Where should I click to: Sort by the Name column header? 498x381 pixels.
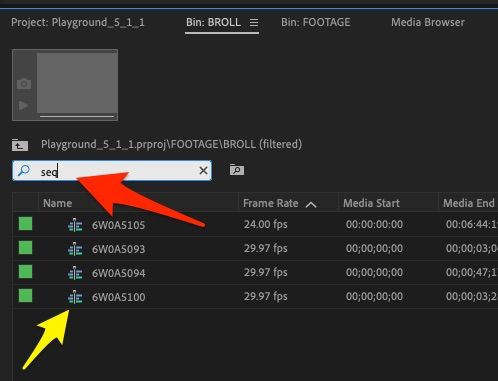pos(57,203)
